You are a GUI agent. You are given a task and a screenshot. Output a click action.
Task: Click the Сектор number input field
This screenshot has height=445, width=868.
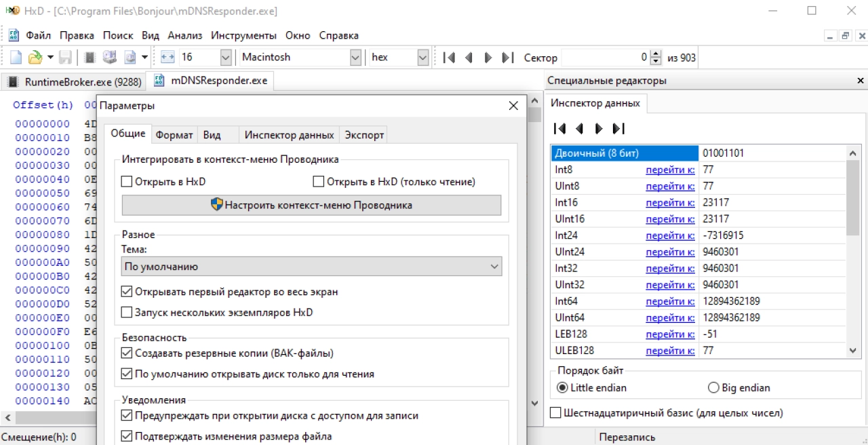pos(606,58)
